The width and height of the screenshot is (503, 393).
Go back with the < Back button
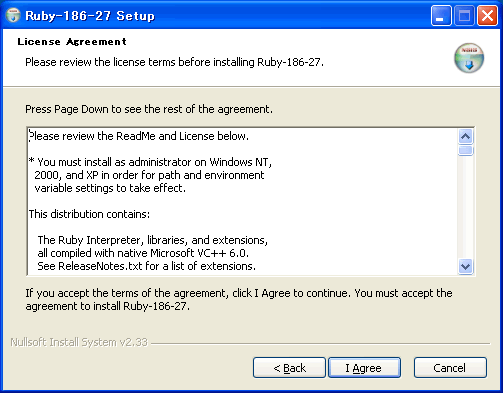(x=289, y=368)
